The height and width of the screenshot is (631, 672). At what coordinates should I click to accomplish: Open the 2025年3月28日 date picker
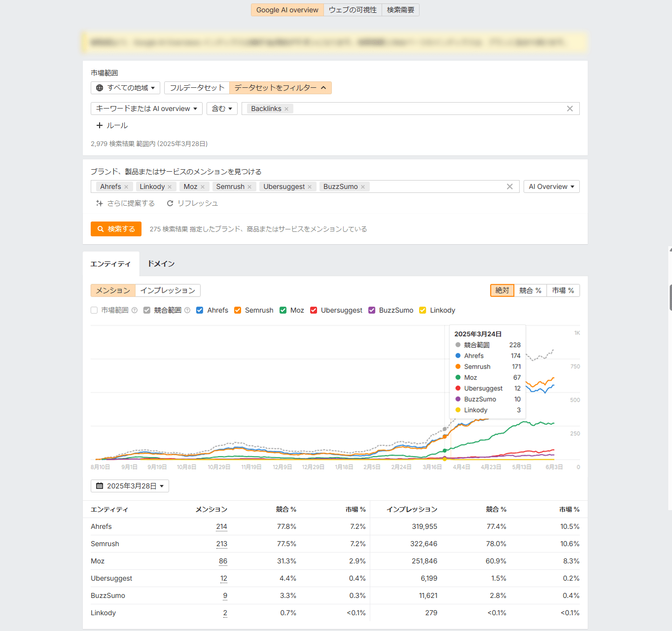[x=130, y=486]
